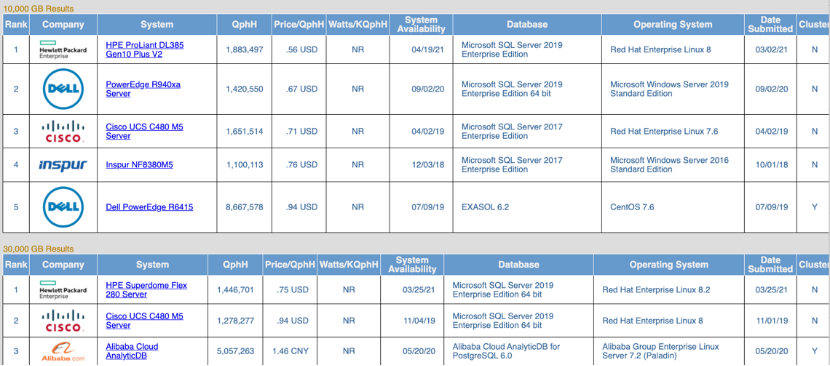Click the Alibaba.com logo
Viewport: 830px width, 366px height.
63,351
